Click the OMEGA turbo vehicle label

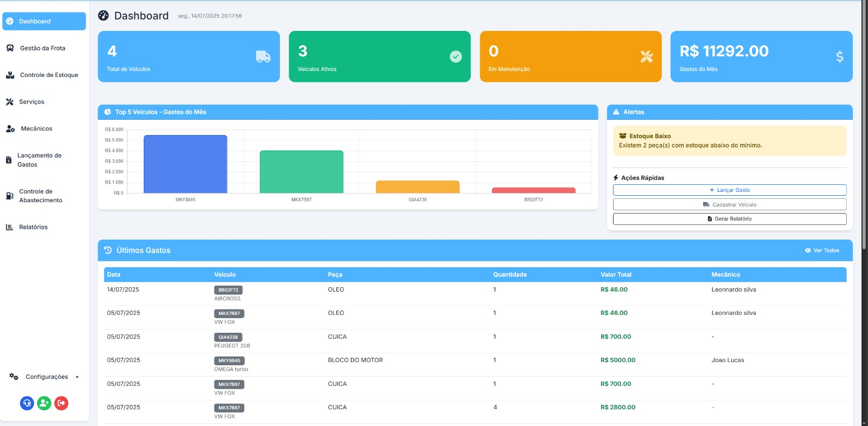point(231,369)
